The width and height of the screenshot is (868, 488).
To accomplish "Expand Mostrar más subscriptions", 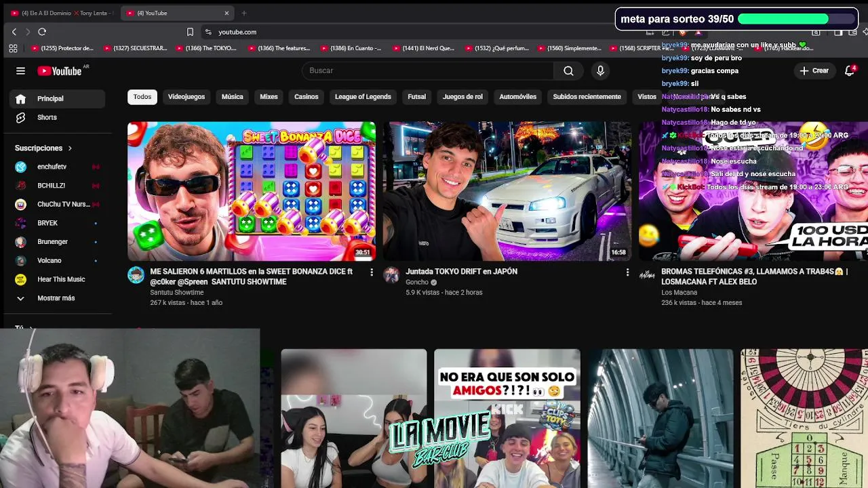I will (58, 298).
